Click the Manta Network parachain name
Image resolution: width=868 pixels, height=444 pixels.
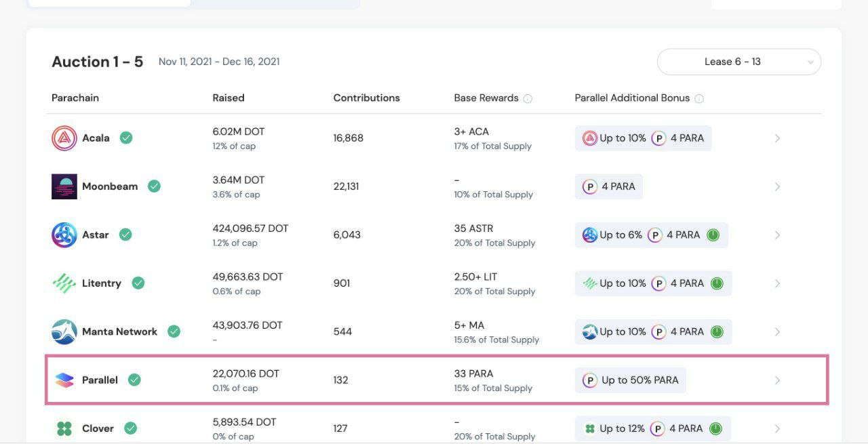point(119,331)
